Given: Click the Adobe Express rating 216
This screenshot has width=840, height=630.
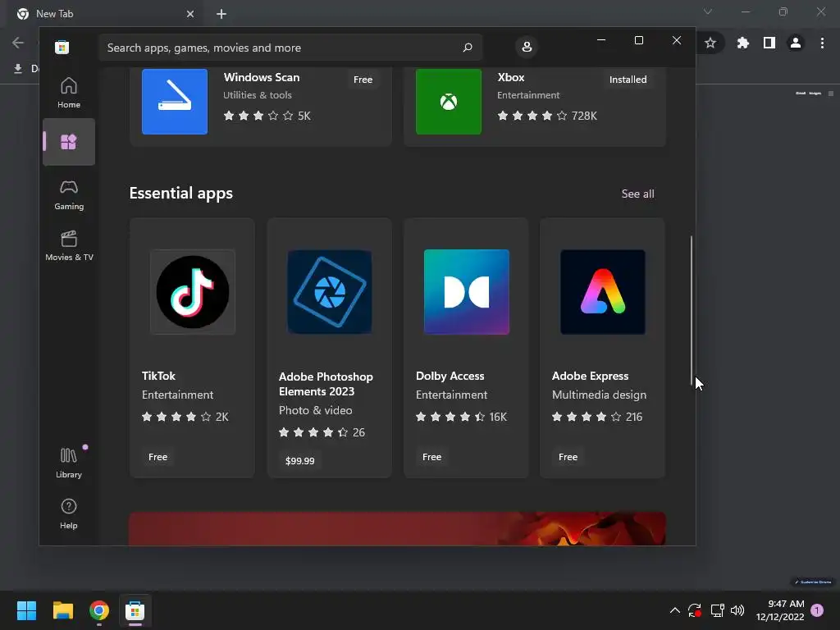Looking at the screenshot, I should click(x=597, y=417).
